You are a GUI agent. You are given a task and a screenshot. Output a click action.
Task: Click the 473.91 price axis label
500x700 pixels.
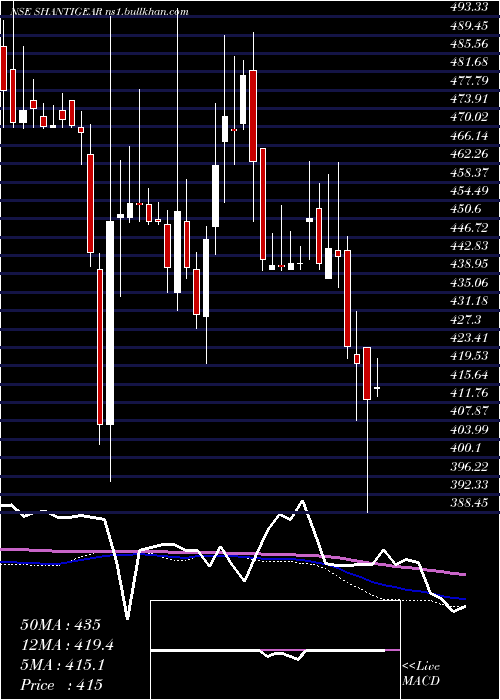468,99
